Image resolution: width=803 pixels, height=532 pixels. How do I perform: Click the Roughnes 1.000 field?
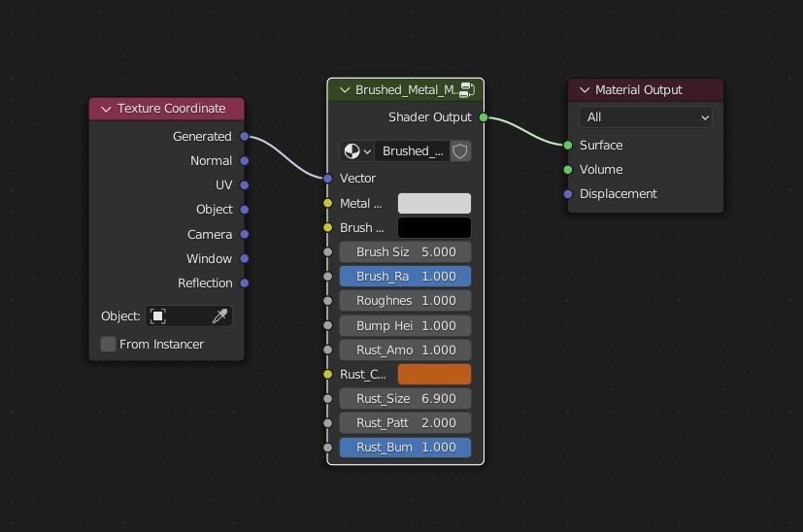click(x=405, y=301)
